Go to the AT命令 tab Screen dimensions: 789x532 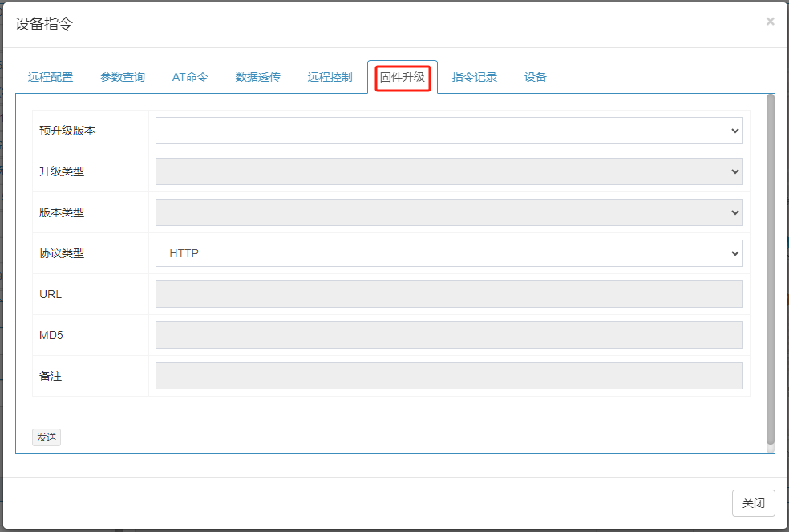[190, 78]
